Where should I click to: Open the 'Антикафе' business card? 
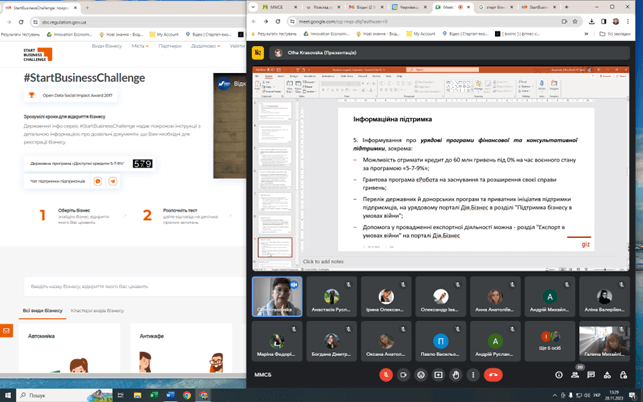[x=181, y=348]
